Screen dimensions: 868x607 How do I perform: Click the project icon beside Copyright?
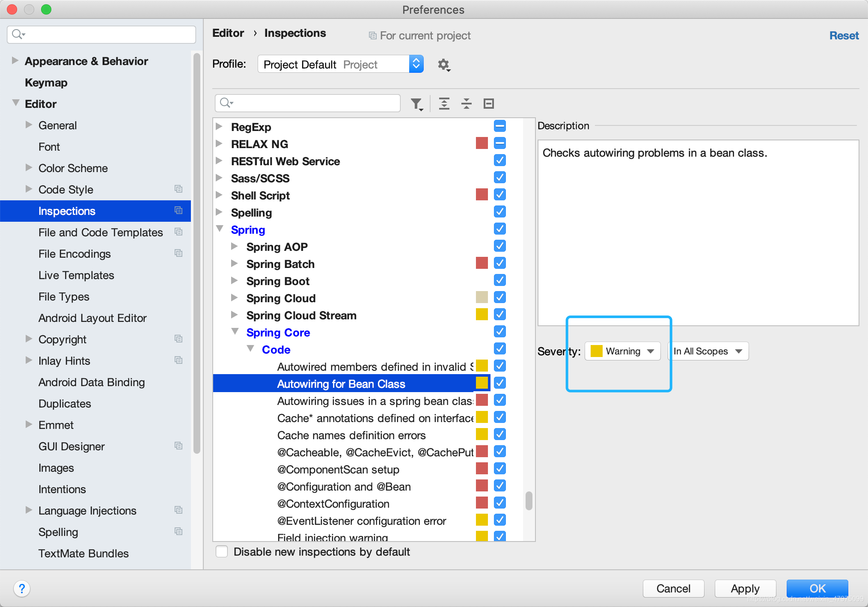click(178, 339)
